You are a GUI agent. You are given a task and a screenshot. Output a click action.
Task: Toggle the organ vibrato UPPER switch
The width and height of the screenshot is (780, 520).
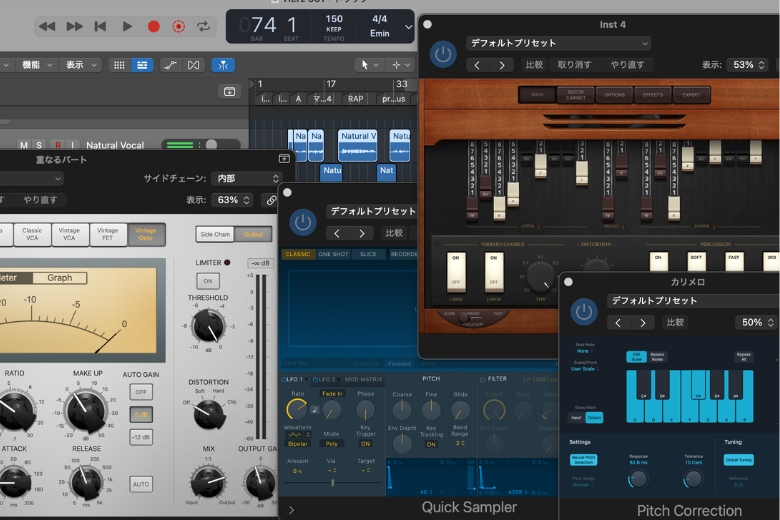tap(456, 272)
